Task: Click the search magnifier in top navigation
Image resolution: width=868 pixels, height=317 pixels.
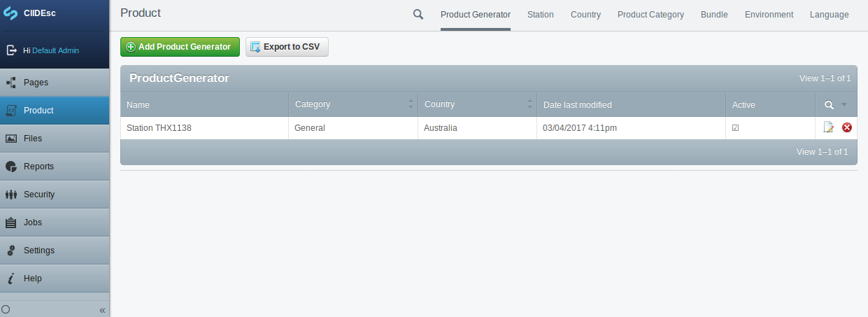Action: [x=418, y=14]
